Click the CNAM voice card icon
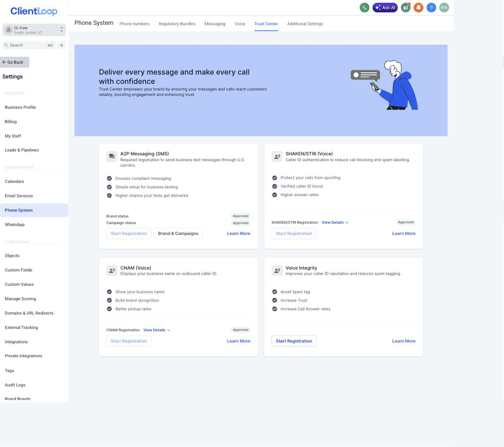The image size is (504, 447). [112, 271]
